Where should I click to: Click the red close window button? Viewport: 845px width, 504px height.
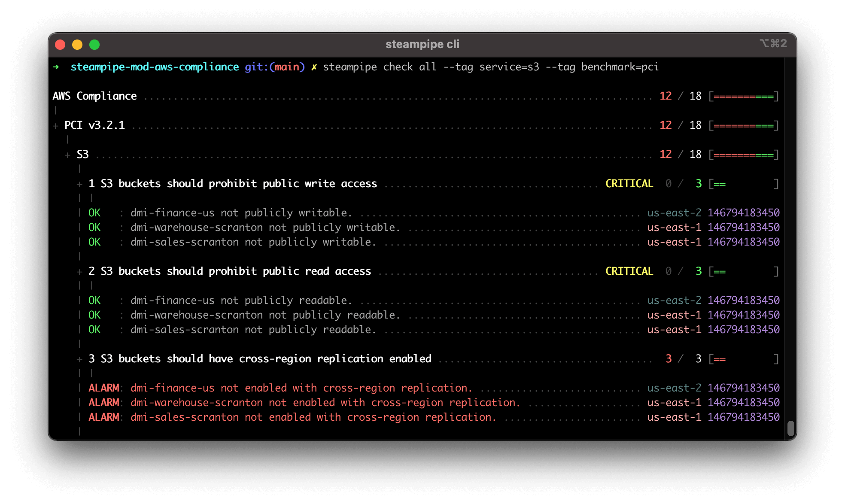click(60, 45)
